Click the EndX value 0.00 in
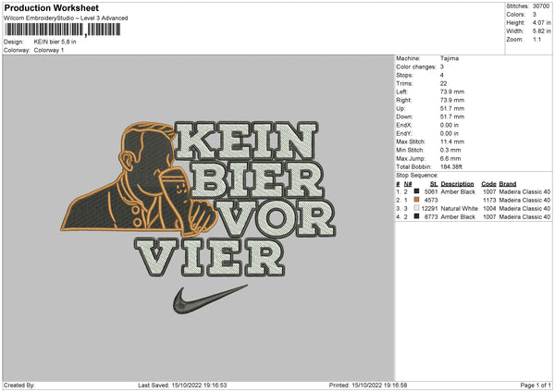The image size is (555, 392). point(450,125)
